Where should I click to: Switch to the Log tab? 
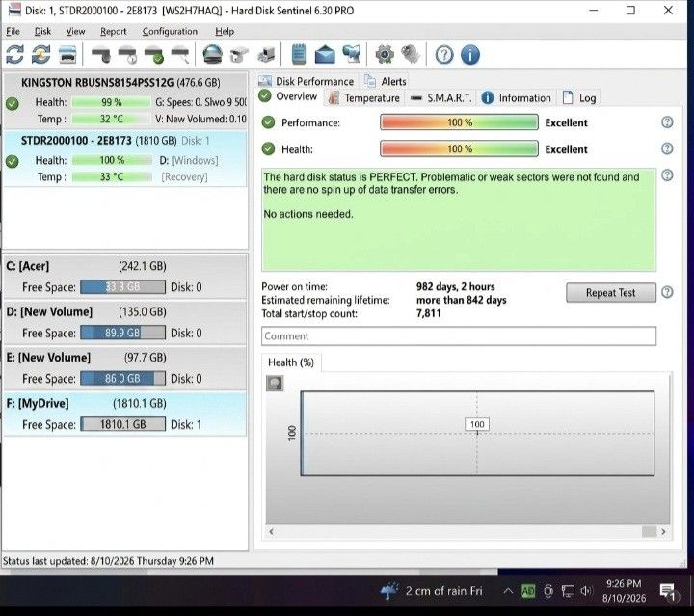[579, 97]
